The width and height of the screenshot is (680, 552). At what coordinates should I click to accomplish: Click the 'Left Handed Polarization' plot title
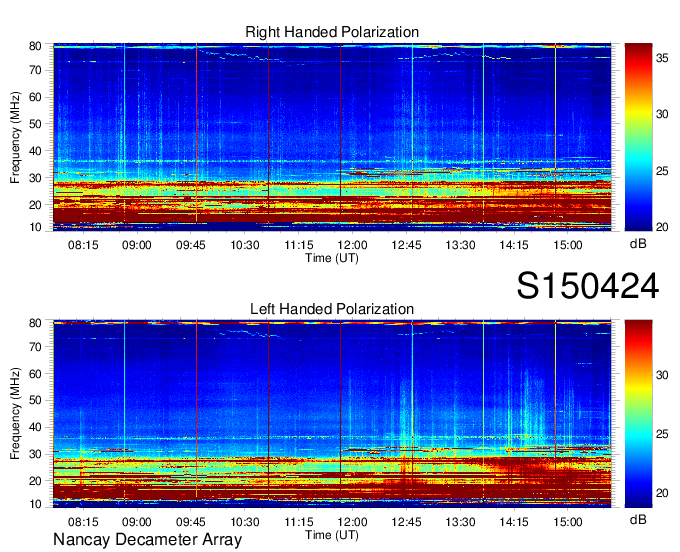click(x=332, y=309)
